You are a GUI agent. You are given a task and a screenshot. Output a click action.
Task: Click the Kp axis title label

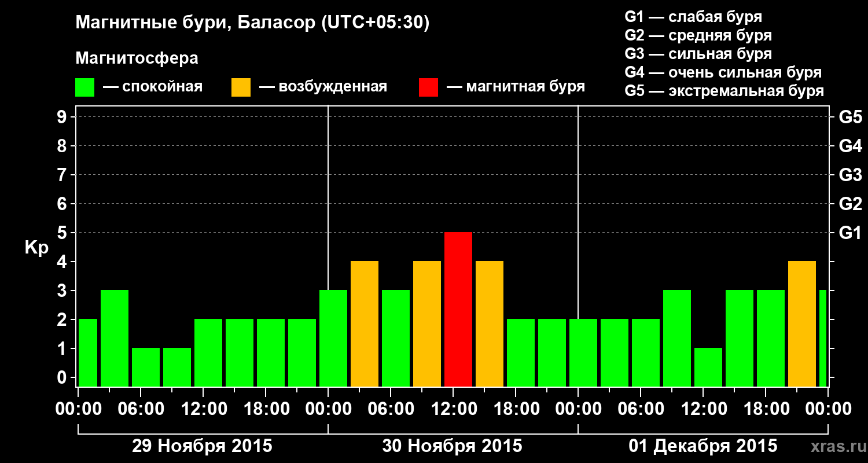click(x=36, y=248)
